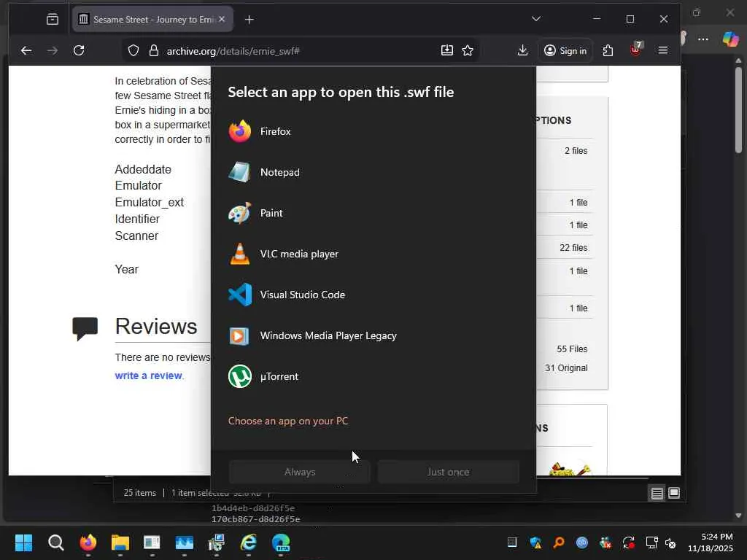Open the clock showing 5:24 PM

710,542
